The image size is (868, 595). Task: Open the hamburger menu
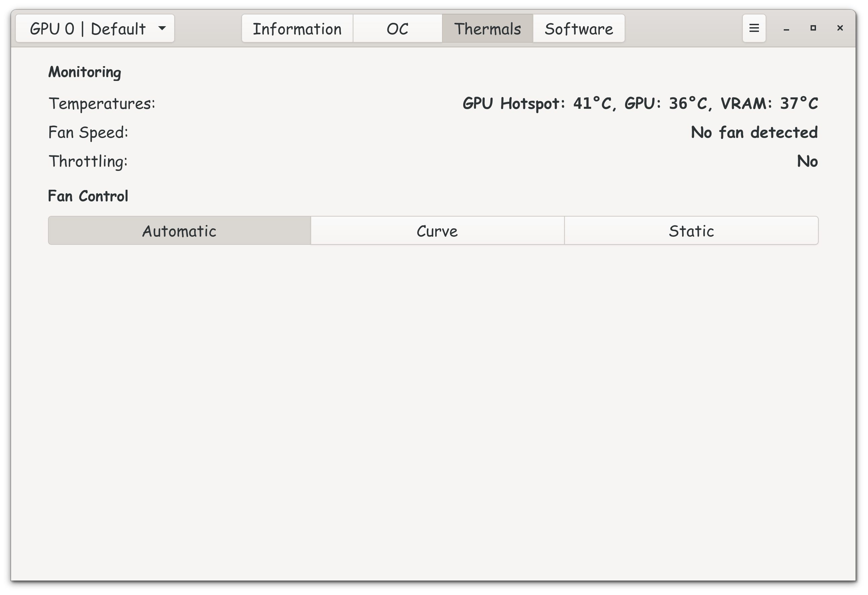pos(754,29)
